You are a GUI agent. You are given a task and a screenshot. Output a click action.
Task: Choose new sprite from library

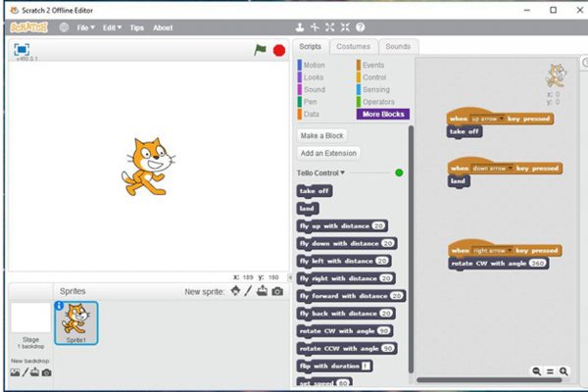pos(235,291)
